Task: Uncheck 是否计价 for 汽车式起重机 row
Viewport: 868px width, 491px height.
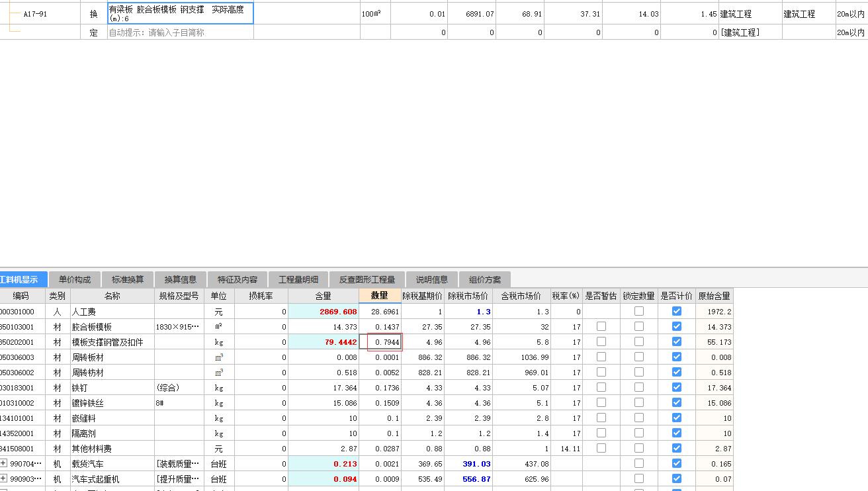Action: point(677,478)
